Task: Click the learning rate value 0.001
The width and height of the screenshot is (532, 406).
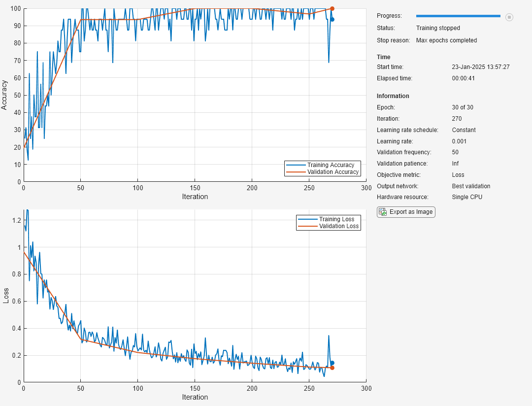Action: [459, 141]
